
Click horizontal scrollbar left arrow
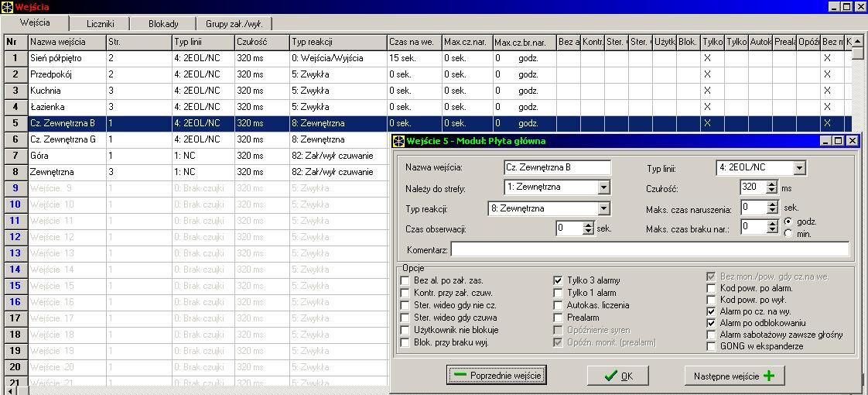(x=11, y=390)
